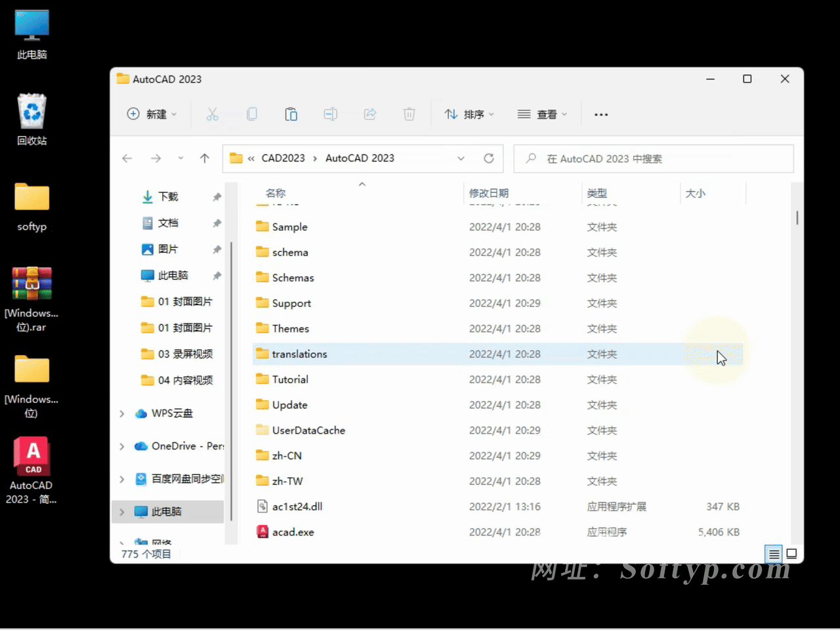Open the See more (…) menu
This screenshot has width=840, height=630.
pos(600,114)
